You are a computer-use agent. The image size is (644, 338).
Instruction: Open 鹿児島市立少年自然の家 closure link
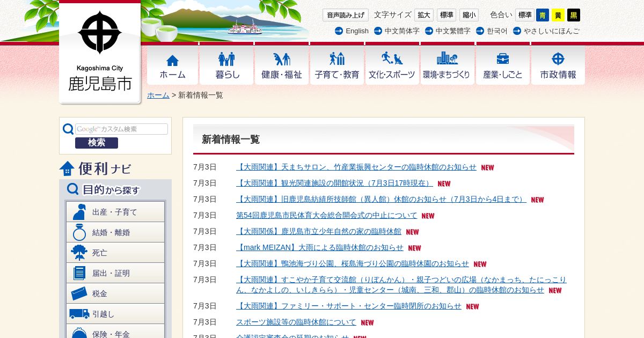(x=319, y=231)
